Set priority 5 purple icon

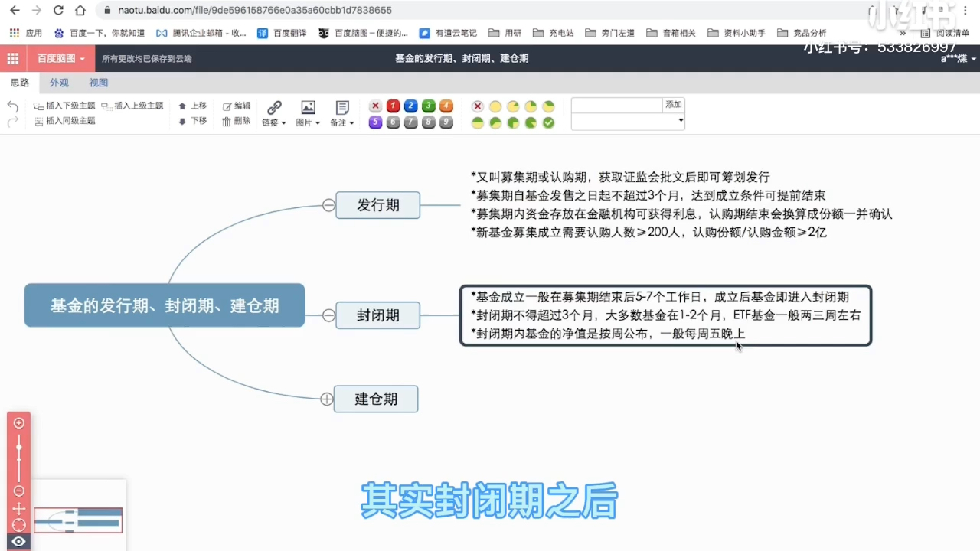[375, 122]
